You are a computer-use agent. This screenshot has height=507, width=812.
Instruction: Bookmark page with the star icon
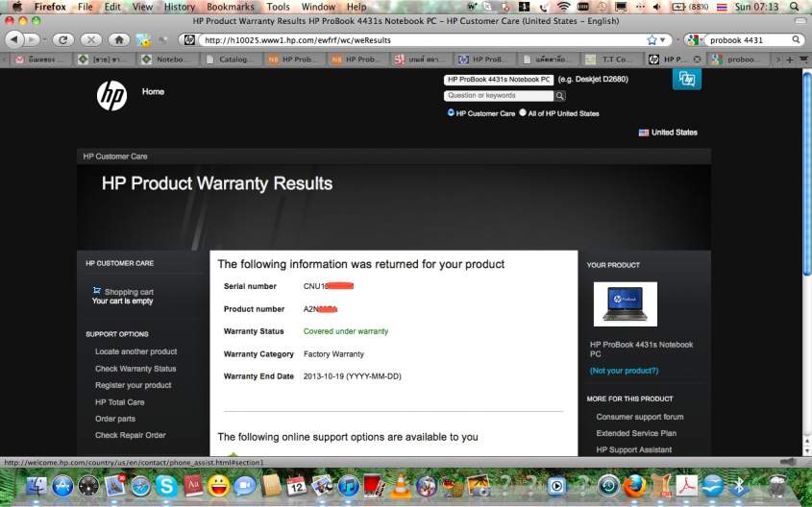pos(652,39)
